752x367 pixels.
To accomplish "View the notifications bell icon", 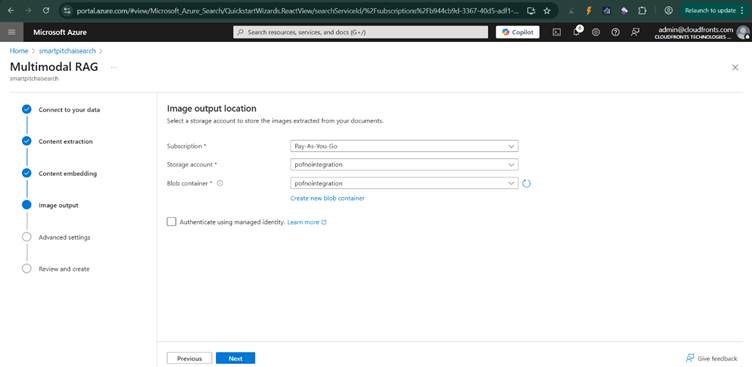I will pyautogui.click(x=576, y=32).
